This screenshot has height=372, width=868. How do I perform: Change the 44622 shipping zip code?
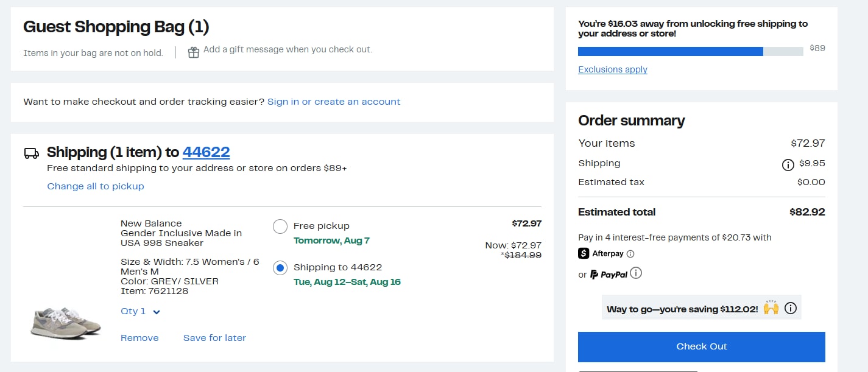click(x=206, y=152)
